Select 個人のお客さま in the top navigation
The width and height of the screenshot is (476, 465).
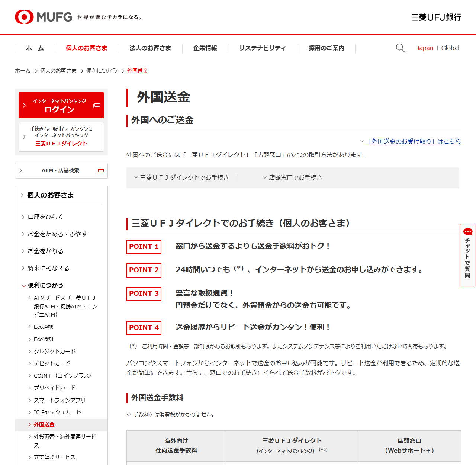pyautogui.click(x=87, y=48)
